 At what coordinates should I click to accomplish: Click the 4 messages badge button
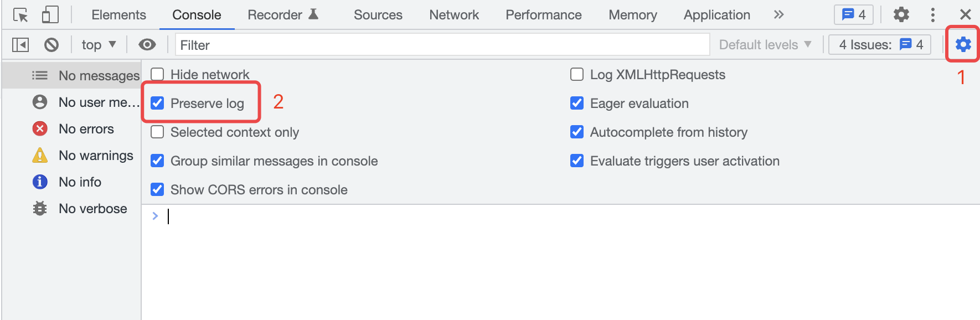[853, 15]
